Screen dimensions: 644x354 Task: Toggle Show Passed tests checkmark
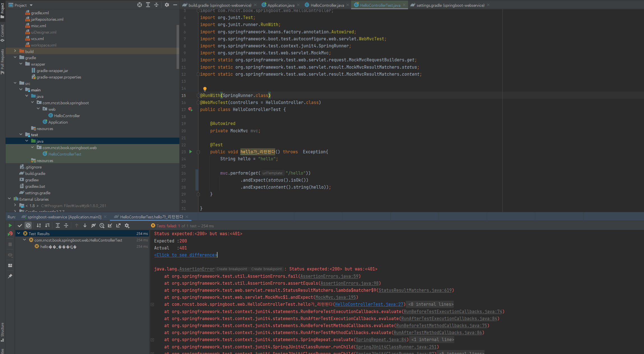click(x=20, y=225)
